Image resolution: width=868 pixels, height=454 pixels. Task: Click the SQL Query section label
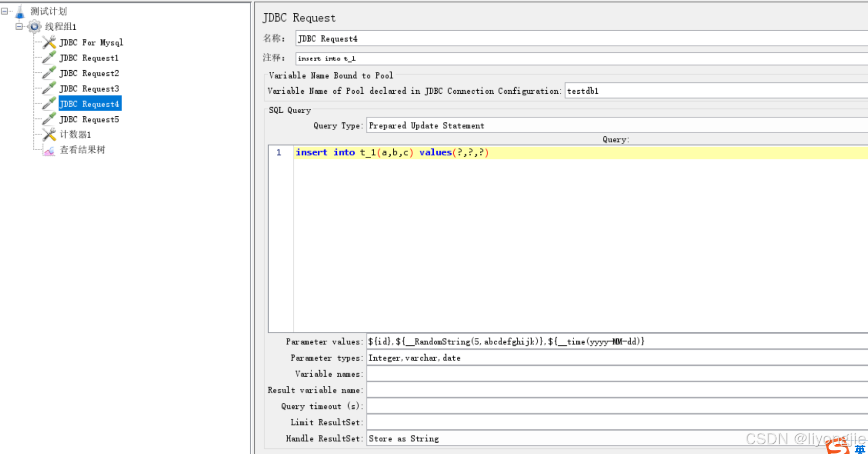coord(290,110)
